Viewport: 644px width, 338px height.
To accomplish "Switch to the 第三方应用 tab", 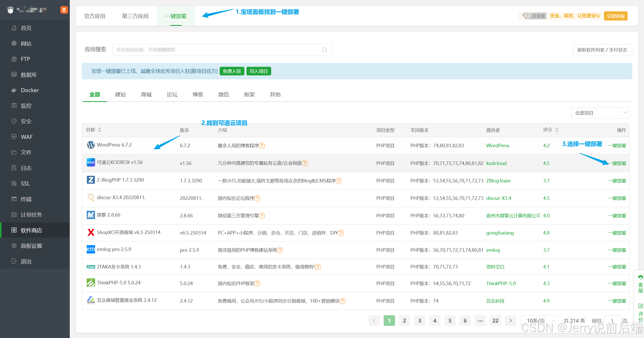I will [x=135, y=16].
